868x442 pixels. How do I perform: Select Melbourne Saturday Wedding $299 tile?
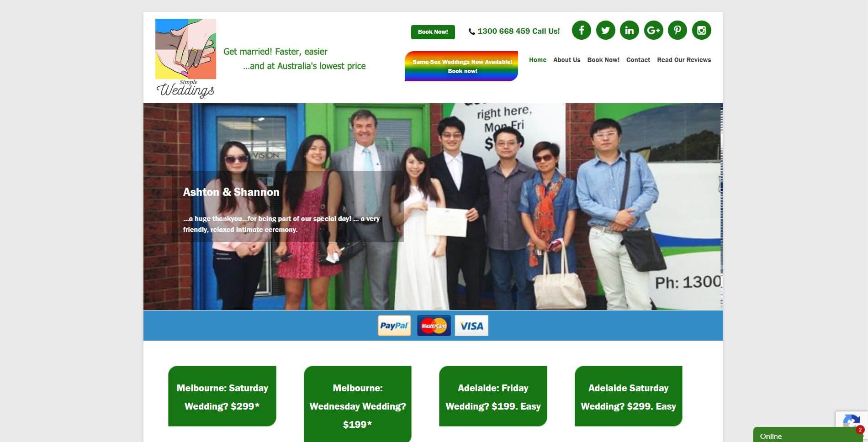pyautogui.click(x=222, y=396)
